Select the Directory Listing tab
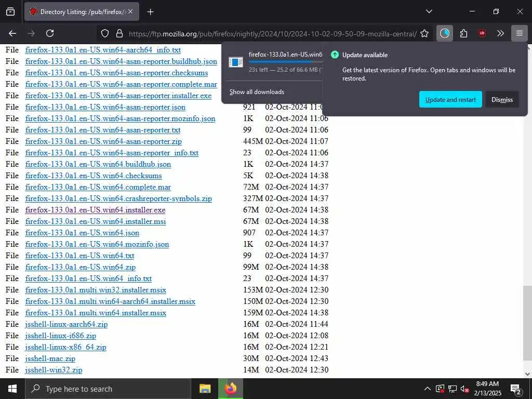Screen dimensions: 532x399 click(x=82, y=11)
